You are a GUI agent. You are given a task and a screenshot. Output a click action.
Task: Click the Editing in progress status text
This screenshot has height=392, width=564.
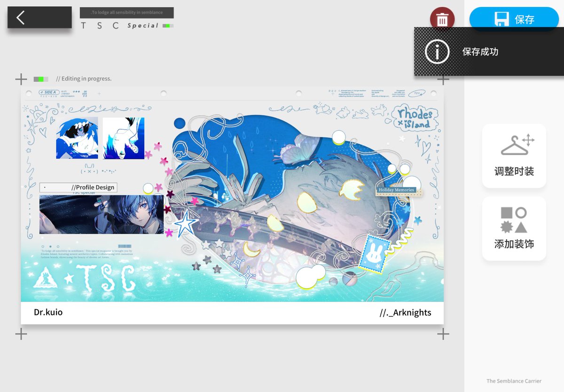pos(84,78)
